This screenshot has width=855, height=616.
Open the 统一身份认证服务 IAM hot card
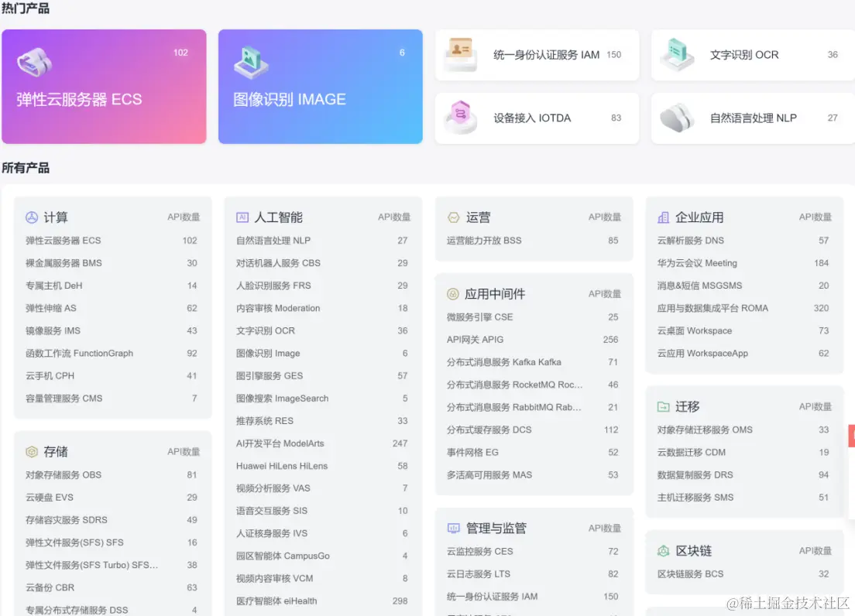[537, 54]
